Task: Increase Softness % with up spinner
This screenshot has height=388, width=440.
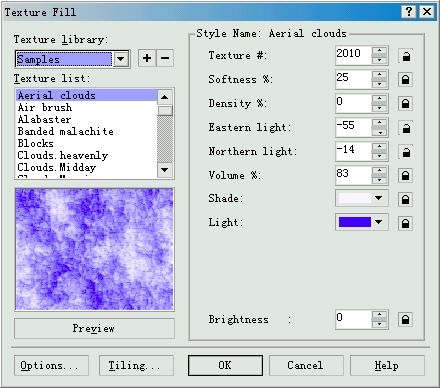Action: coord(379,75)
